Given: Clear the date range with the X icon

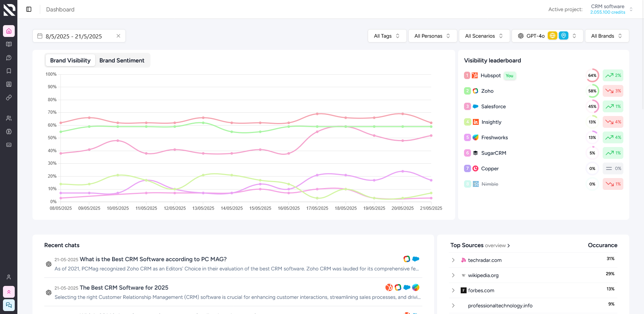Looking at the screenshot, I should 118,36.
